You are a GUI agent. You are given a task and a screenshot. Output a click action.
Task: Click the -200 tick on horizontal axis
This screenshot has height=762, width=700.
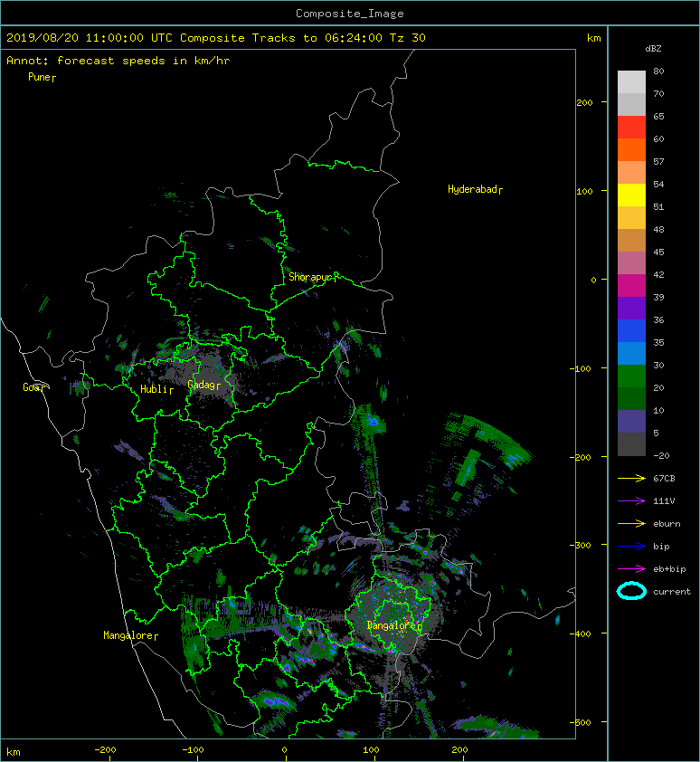105,750
